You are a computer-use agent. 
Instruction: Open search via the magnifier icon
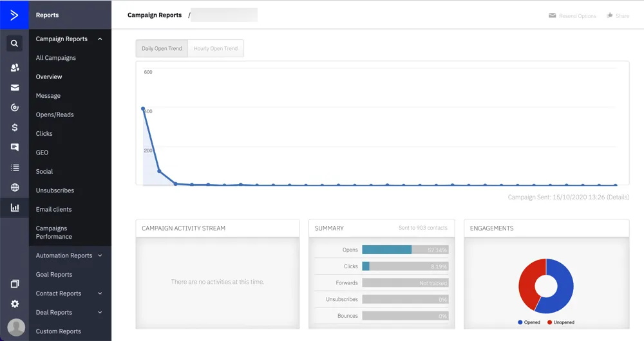pos(14,44)
